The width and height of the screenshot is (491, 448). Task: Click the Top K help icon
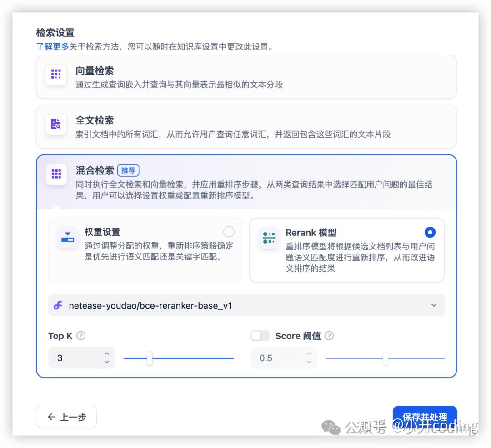pyautogui.click(x=81, y=336)
